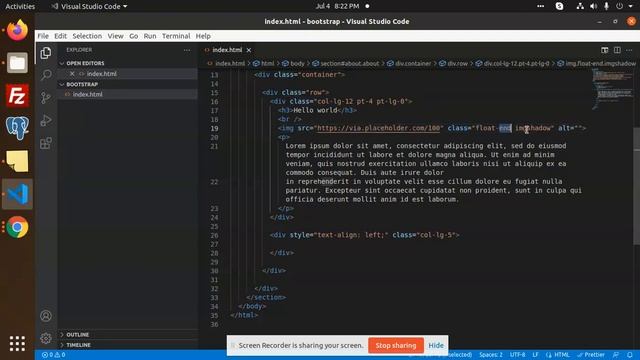The height and width of the screenshot is (360, 640).
Task: Hide the screen sharing notification
Action: pyautogui.click(x=436, y=345)
